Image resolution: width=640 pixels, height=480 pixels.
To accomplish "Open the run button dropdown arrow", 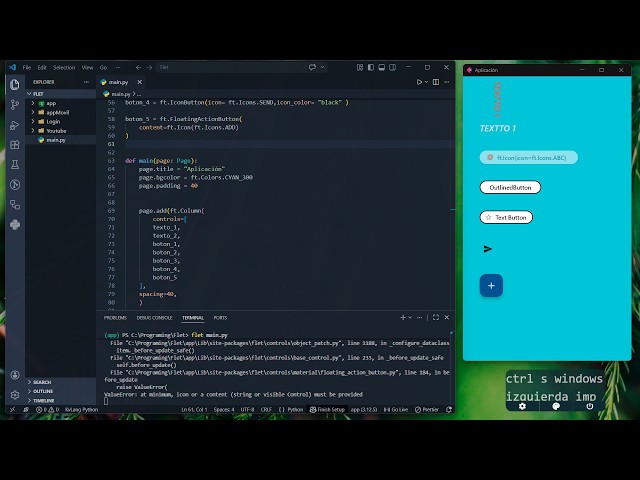I will [427, 82].
